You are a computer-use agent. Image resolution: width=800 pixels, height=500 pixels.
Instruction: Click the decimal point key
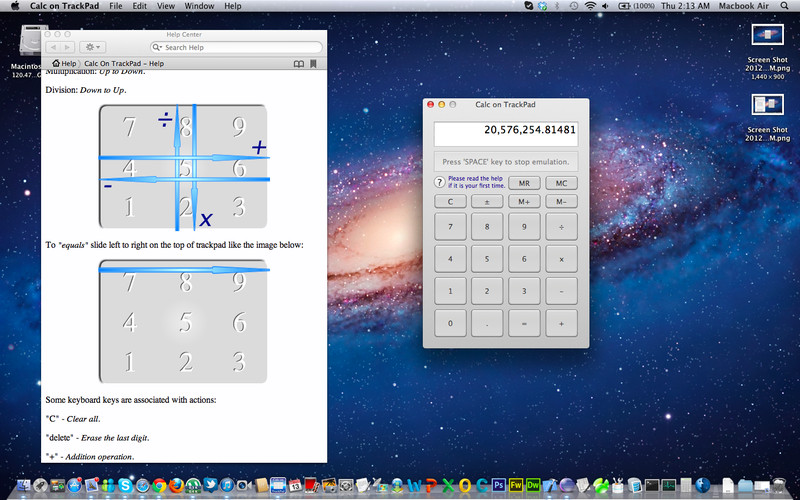tap(487, 323)
